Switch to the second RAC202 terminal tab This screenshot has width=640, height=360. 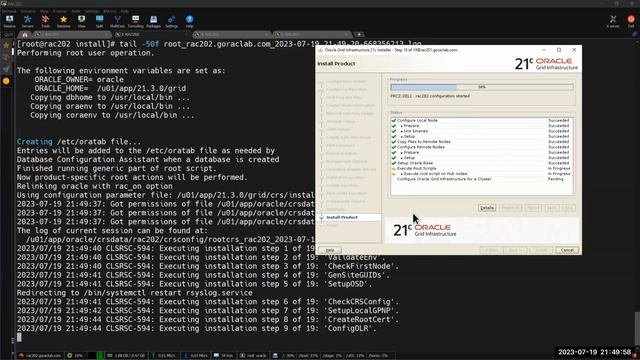coord(151,35)
